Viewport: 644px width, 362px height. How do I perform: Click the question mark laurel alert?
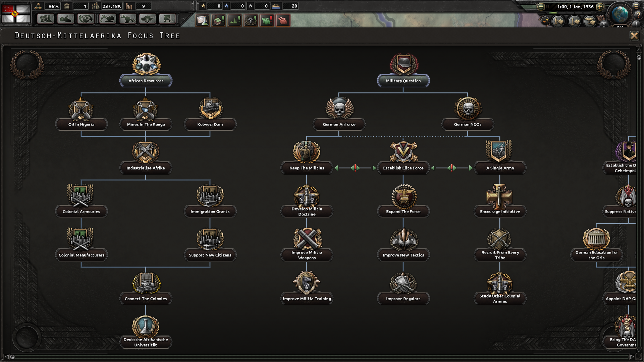(x=251, y=20)
